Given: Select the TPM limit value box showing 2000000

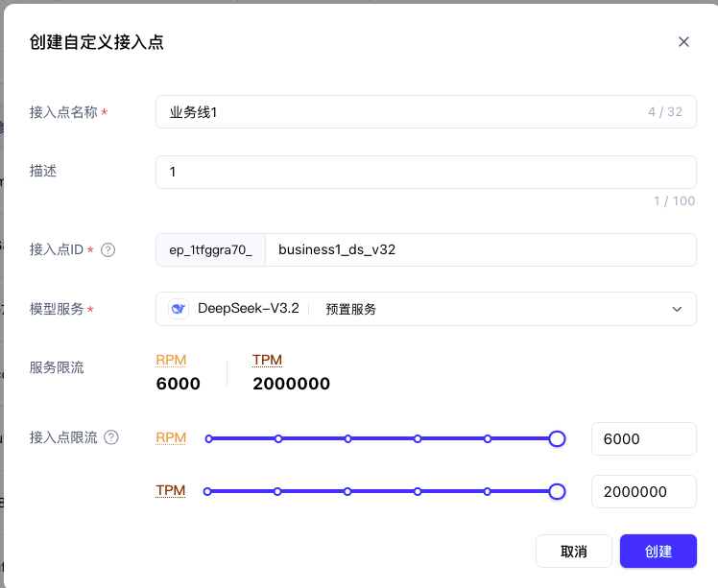Looking at the screenshot, I should pos(643,491).
